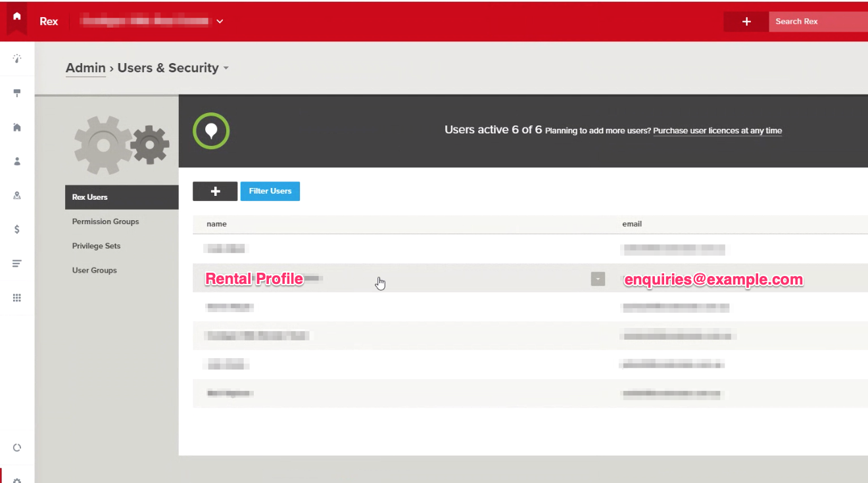Select the Rental Profile user name
This screenshot has width=868, height=483.
(x=254, y=279)
